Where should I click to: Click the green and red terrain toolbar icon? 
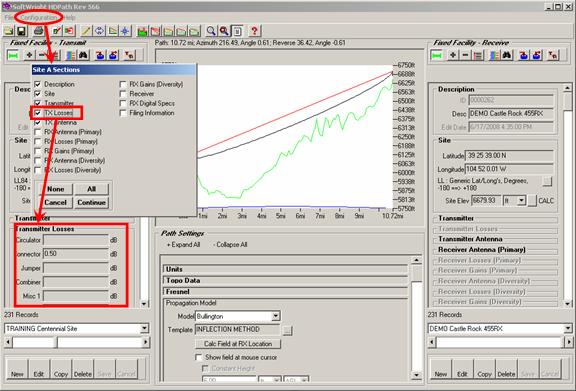click(x=142, y=31)
